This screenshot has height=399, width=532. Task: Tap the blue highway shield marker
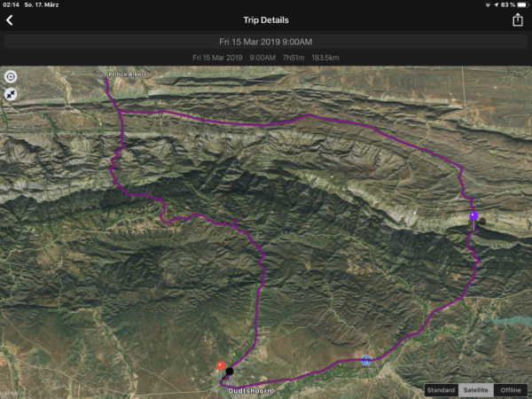[365, 360]
